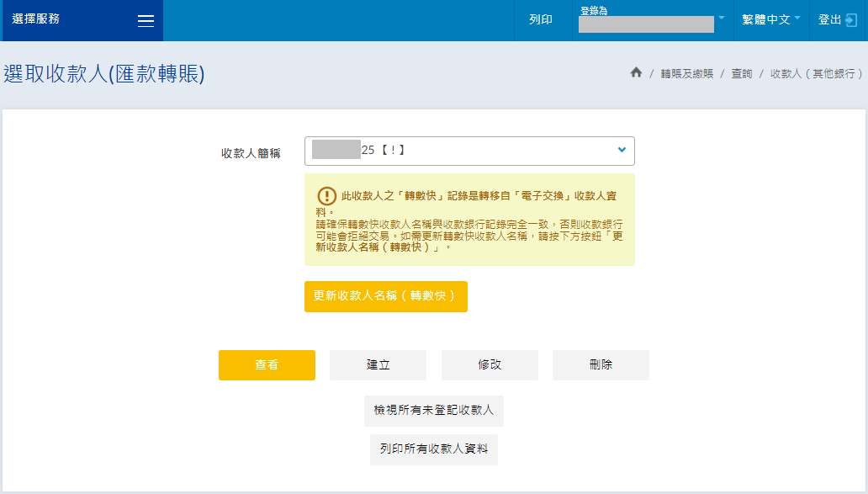Go to 轉賬及繳賬 breadcrumb link
This screenshot has width=868, height=494.
(686, 74)
